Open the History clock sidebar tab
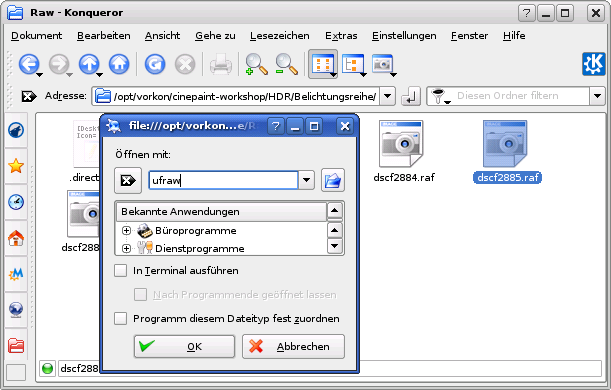The height and width of the screenshot is (390, 611). point(16,202)
